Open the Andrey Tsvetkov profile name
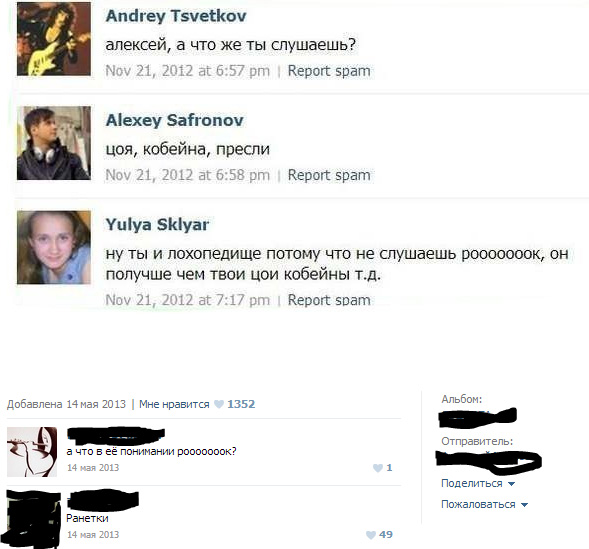Viewport: 589px width, 549px height. pyautogui.click(x=176, y=16)
